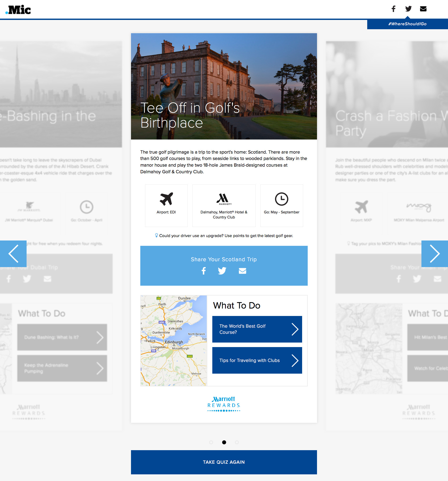Click the Twitter icon in the top header

tap(408, 9)
